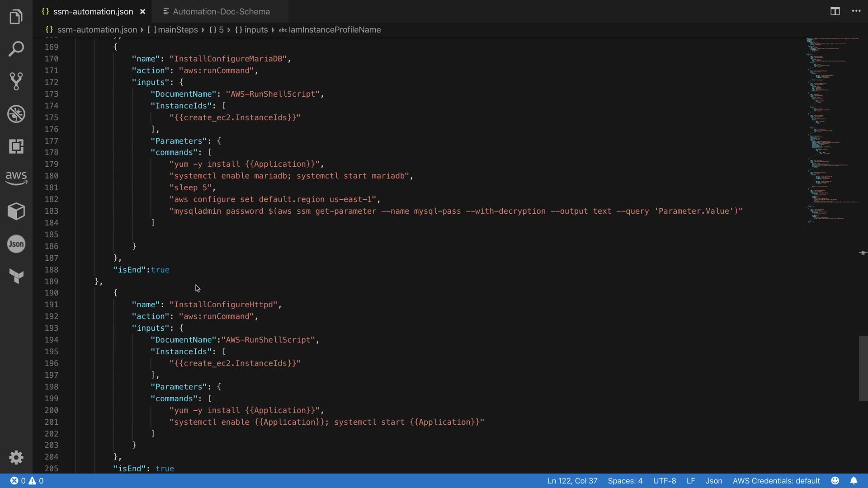Toggle split editor layout button
Viewport: 868px width, 488px height.
click(x=835, y=11)
